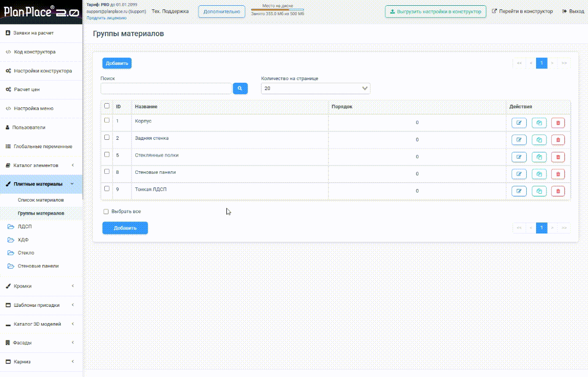Focus the Поиск search field
The width and height of the screenshot is (588, 377).
point(166,88)
